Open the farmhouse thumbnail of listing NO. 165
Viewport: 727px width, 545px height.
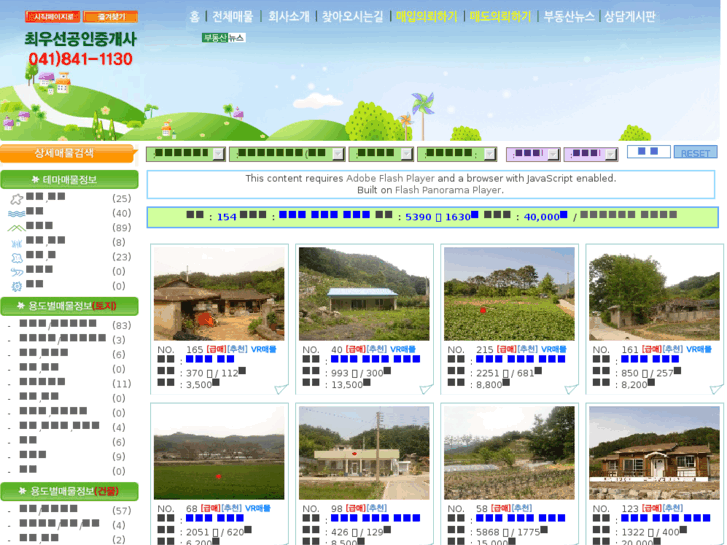pyautogui.click(x=219, y=294)
